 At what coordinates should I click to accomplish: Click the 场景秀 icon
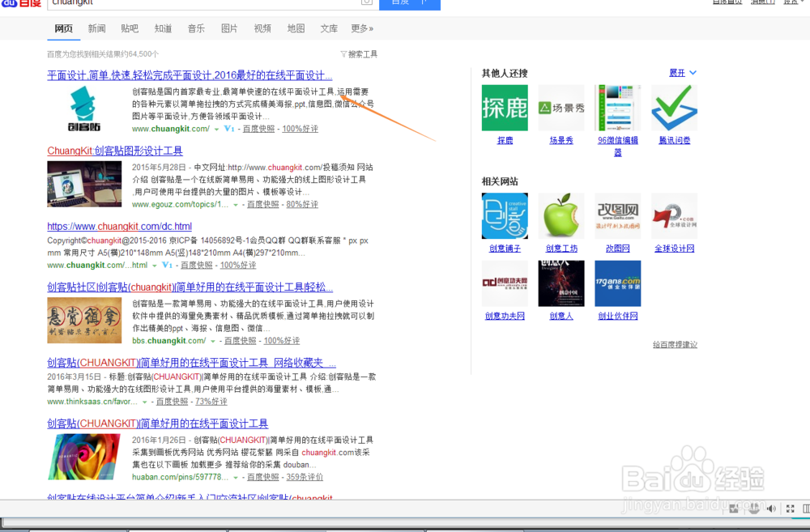pyautogui.click(x=561, y=108)
